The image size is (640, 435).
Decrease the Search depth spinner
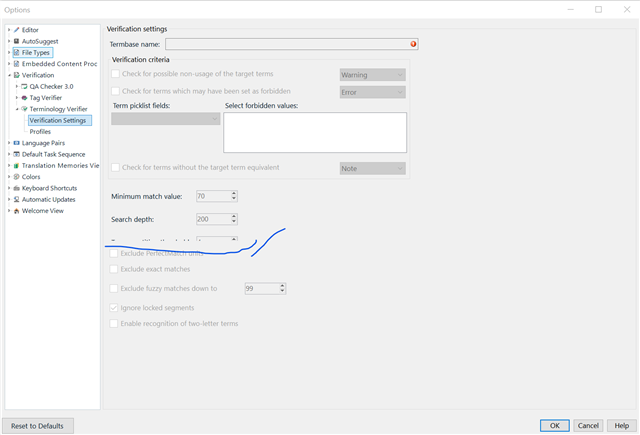click(234, 222)
